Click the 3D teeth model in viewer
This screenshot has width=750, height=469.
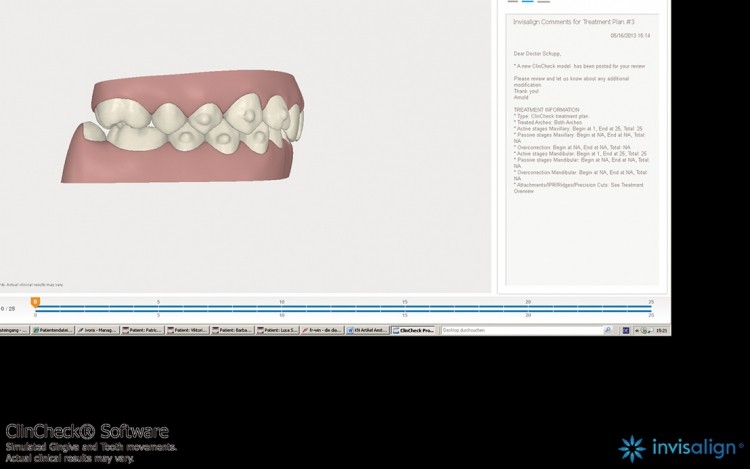pos(184,127)
